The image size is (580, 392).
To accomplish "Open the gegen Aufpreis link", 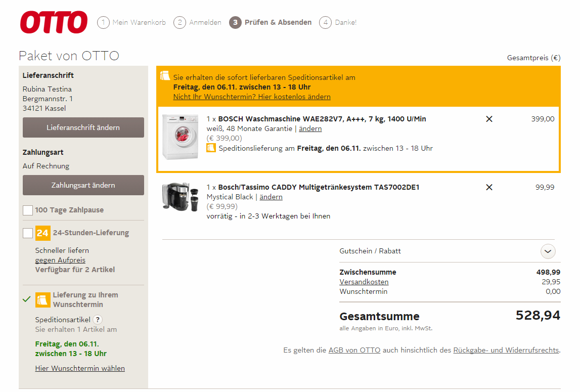I will coord(60,260).
